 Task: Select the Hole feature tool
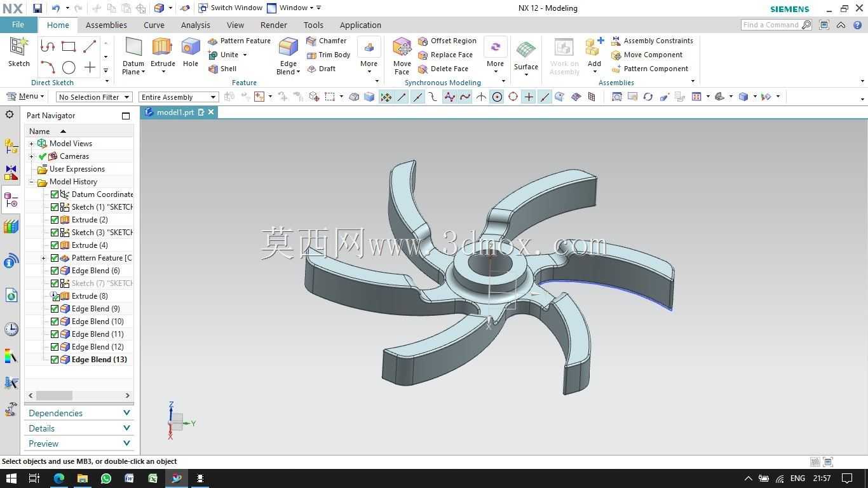190,51
